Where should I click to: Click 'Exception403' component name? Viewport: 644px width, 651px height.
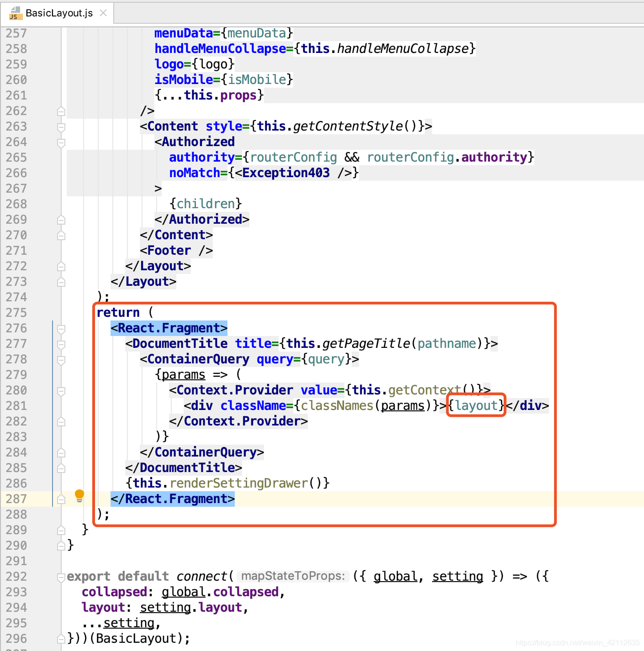coord(286,173)
